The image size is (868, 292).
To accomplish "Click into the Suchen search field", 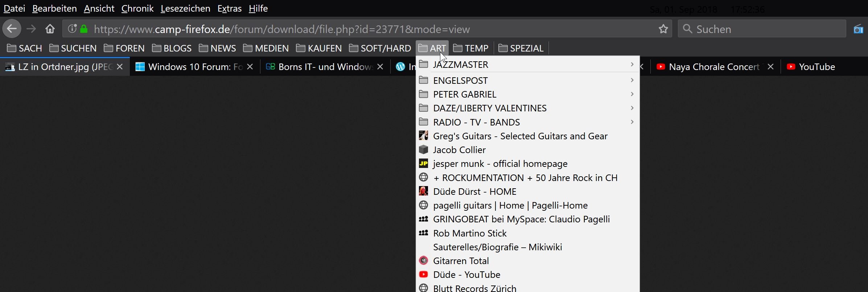I will [762, 29].
